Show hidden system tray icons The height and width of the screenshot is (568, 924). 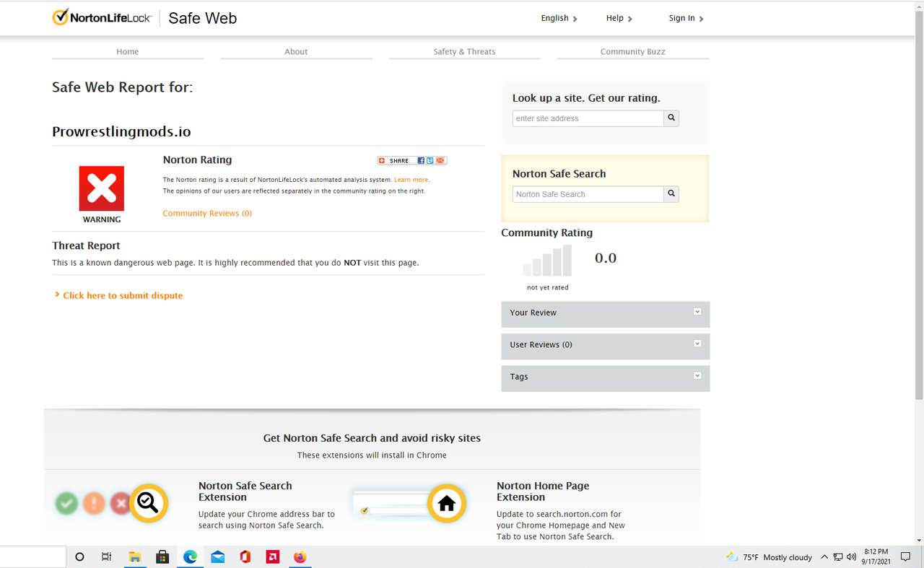[x=824, y=557]
